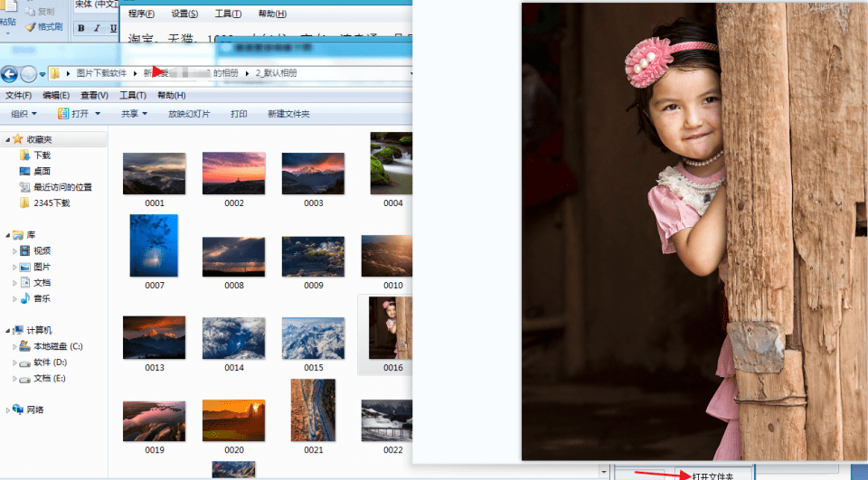Open the Share (共享) dropdown menu
Image resolution: width=868 pixels, height=480 pixels.
pyautogui.click(x=134, y=114)
